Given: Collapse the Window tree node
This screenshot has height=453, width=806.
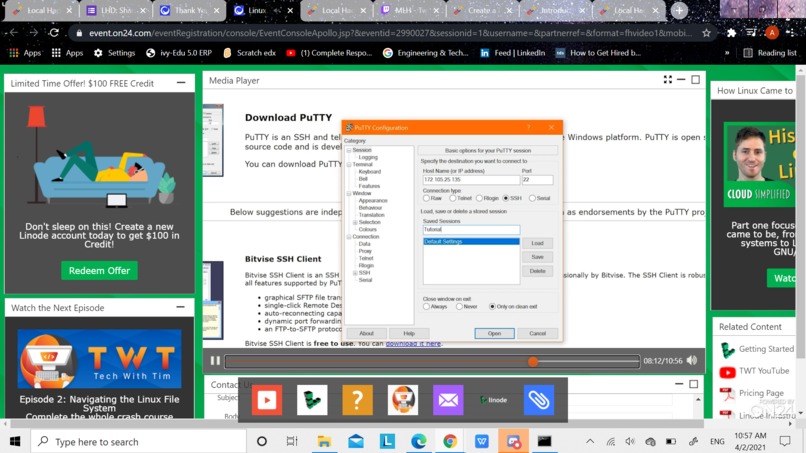Looking at the screenshot, I should [x=349, y=193].
